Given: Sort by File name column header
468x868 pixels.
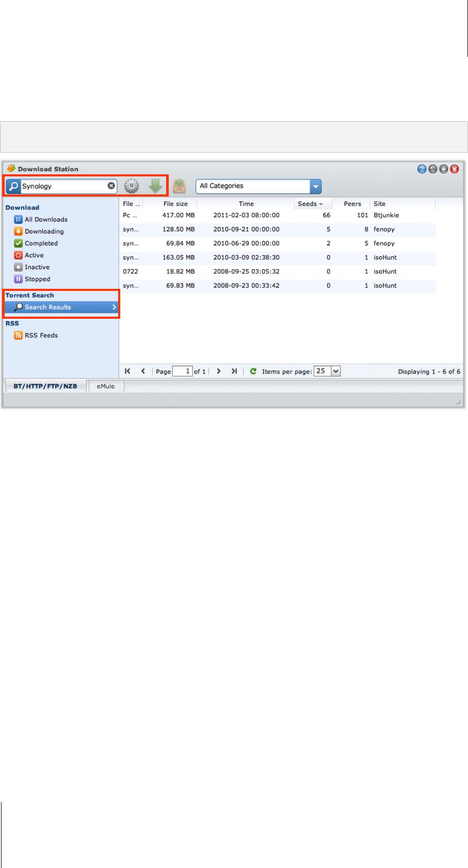Looking at the screenshot, I should [132, 204].
